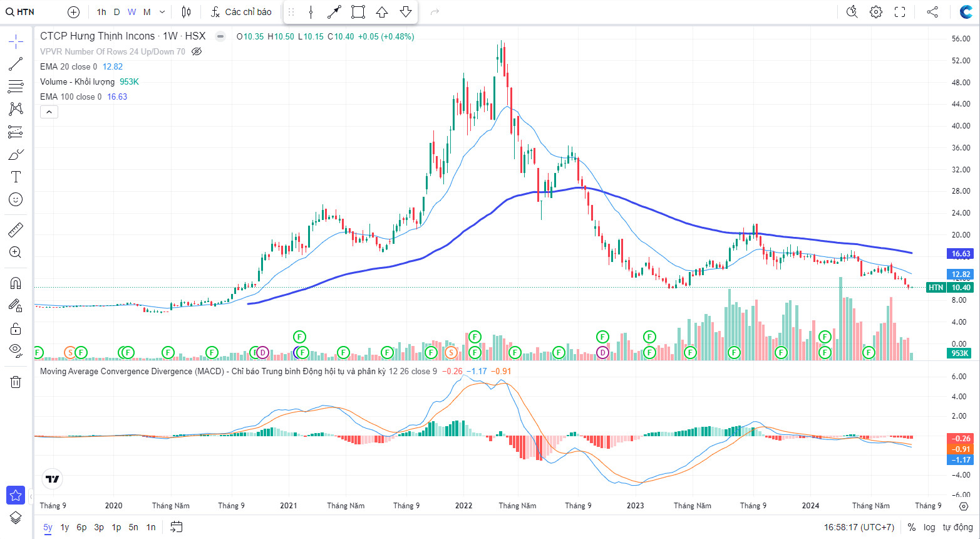
Task: Select the trend line tool
Action: pos(16,64)
